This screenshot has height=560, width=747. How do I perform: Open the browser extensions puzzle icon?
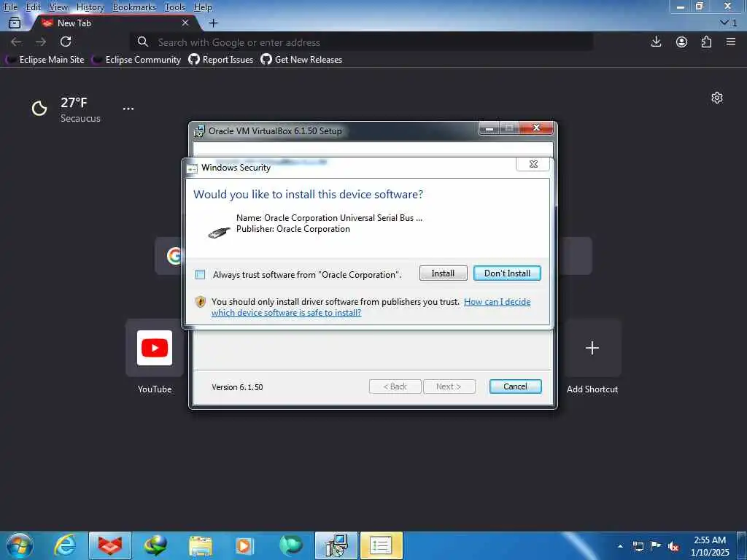click(706, 42)
